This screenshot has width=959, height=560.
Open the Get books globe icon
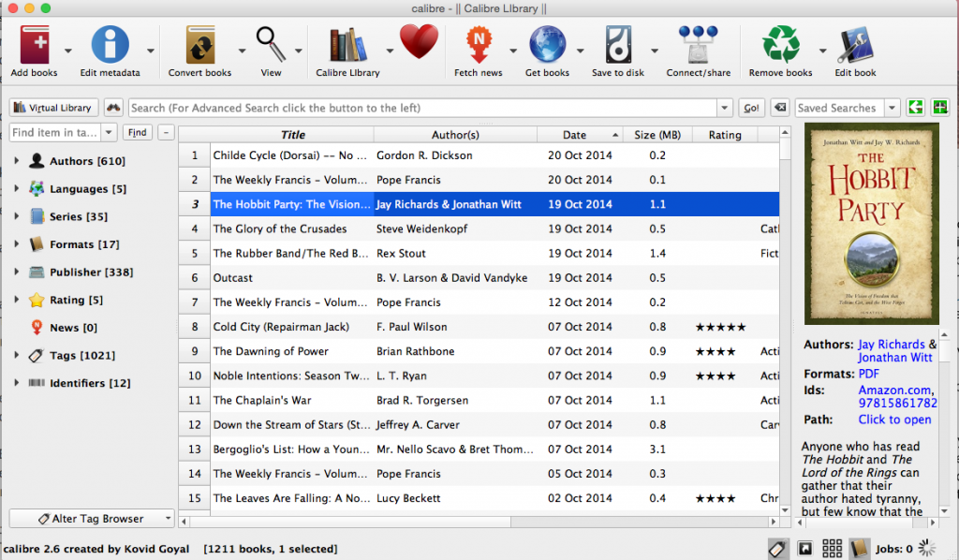coord(547,45)
